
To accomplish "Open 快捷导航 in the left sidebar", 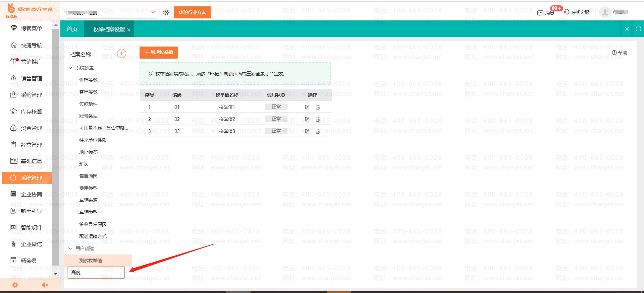I will tap(26, 45).
